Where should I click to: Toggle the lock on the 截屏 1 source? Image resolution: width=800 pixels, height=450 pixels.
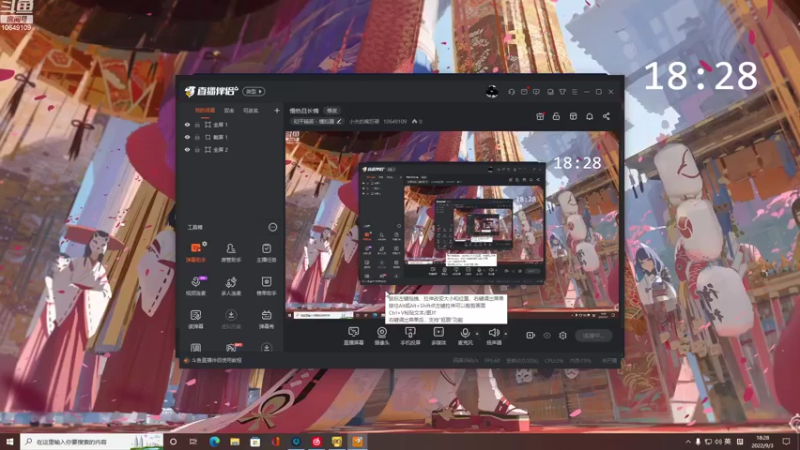(x=197, y=137)
